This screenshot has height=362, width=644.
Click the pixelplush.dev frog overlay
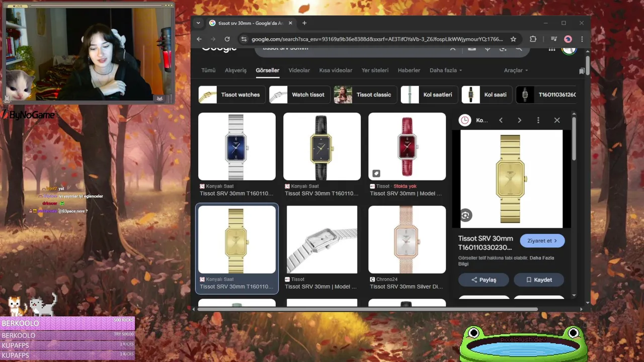[523, 343]
